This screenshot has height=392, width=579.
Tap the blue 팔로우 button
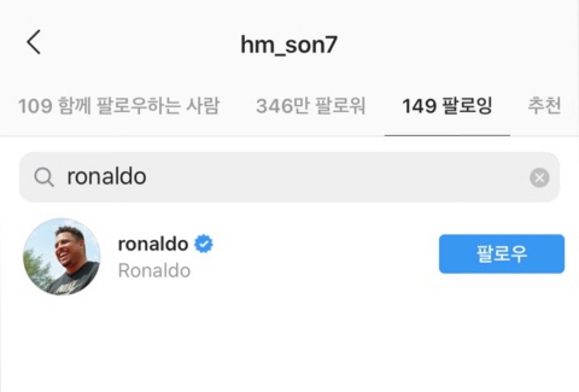pos(501,254)
